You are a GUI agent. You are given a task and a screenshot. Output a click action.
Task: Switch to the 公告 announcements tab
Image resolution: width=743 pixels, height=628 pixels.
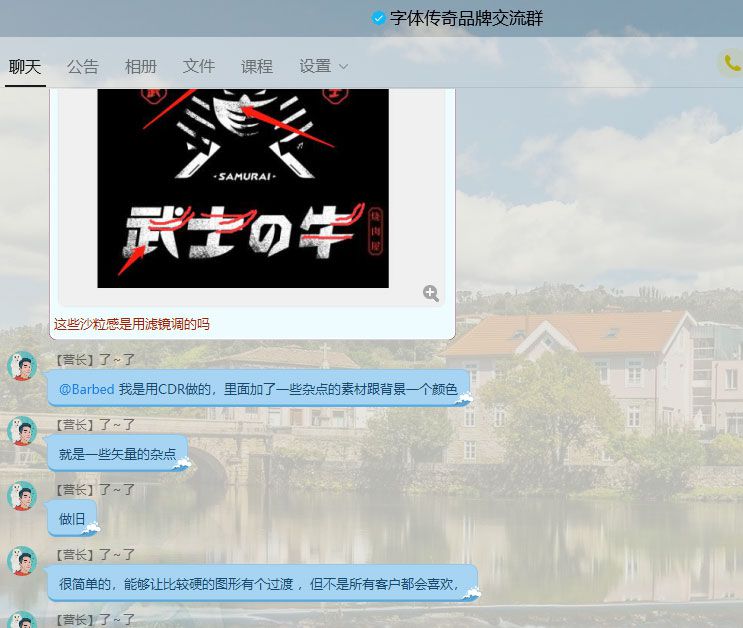click(83, 66)
